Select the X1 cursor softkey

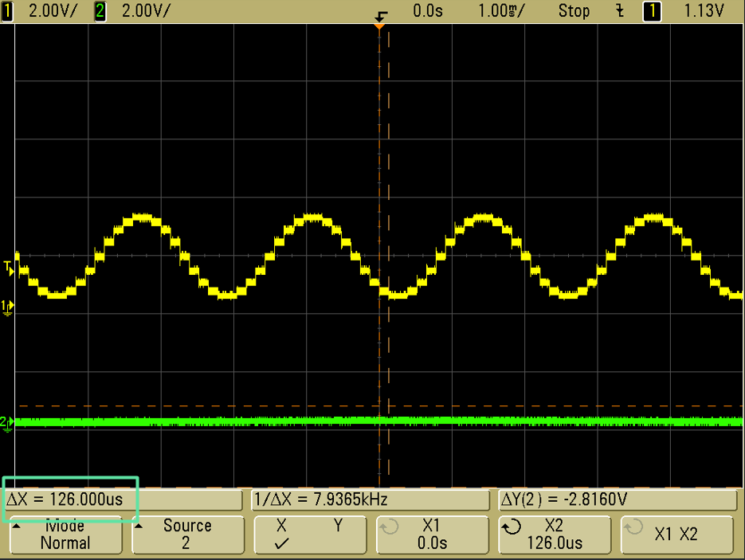click(430, 535)
